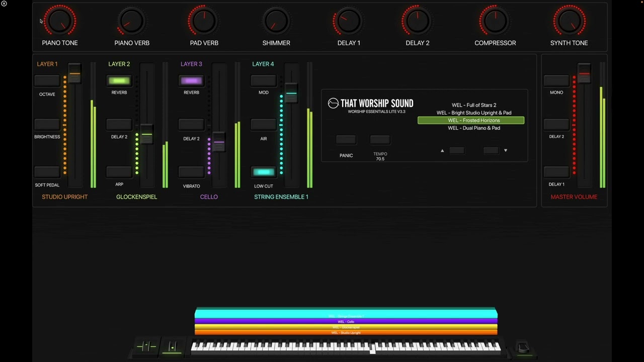The image size is (644, 362).
Task: Disable the Layer 3 Reverb button
Action: click(191, 80)
